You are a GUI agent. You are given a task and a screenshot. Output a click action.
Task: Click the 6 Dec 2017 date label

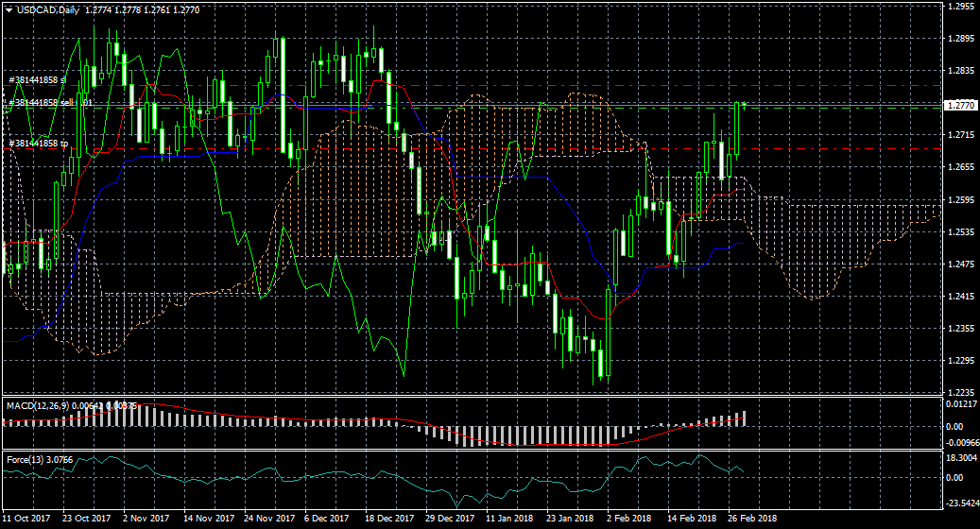coord(328,519)
